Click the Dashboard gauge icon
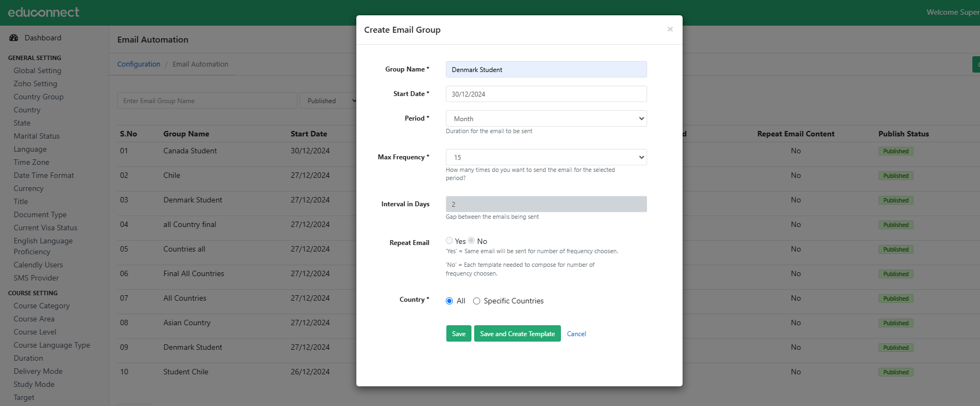This screenshot has height=406, width=980. 14,38
